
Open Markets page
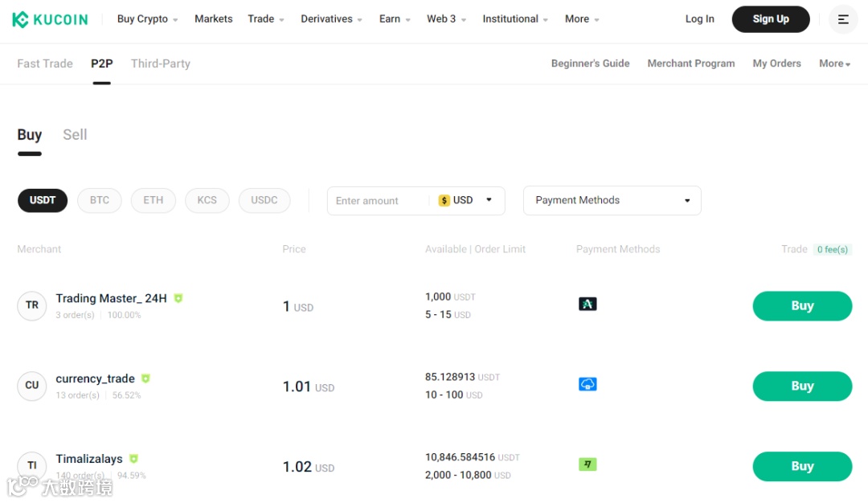[x=214, y=18]
